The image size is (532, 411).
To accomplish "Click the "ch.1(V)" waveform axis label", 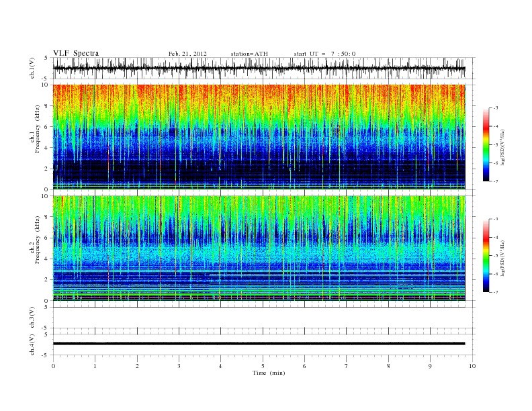I will coord(32,68).
